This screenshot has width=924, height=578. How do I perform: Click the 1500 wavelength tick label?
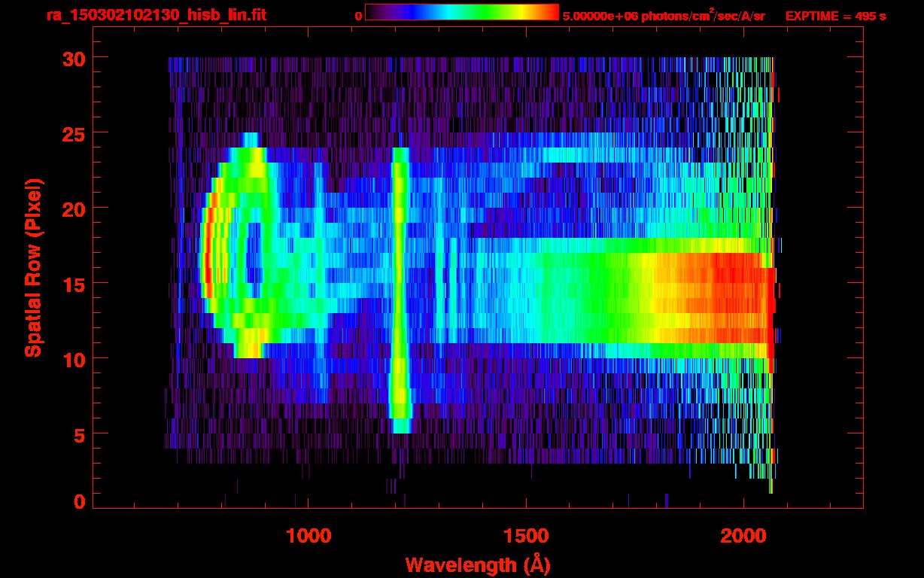click(x=526, y=535)
